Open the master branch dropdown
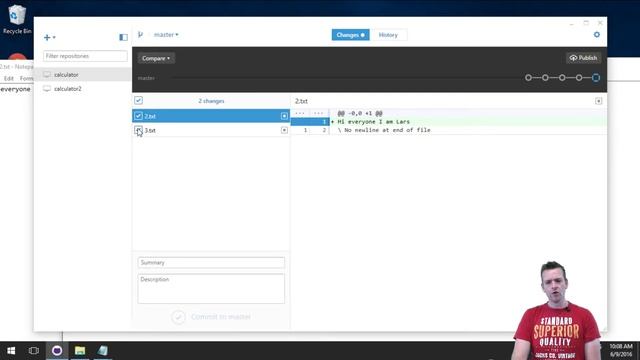This screenshot has height=360, width=640. click(166, 35)
